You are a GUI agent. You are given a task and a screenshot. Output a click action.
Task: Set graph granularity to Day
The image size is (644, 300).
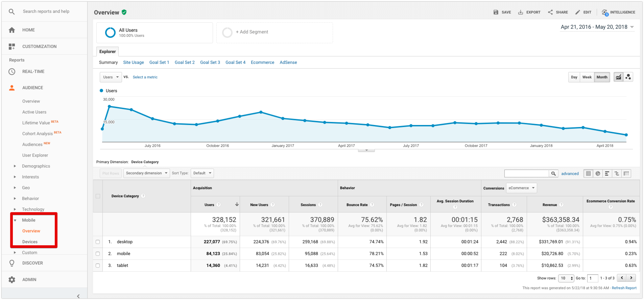click(574, 77)
